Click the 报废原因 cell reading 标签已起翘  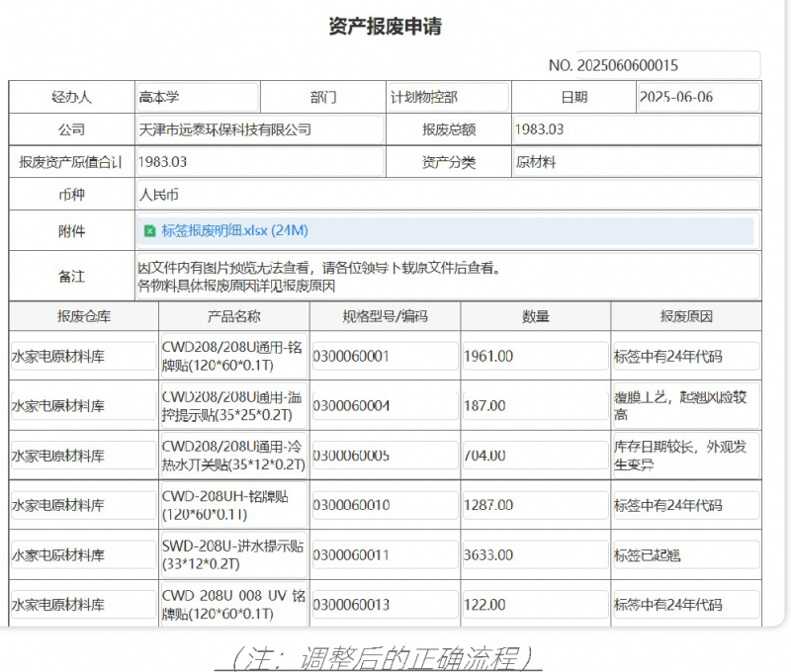(x=685, y=555)
